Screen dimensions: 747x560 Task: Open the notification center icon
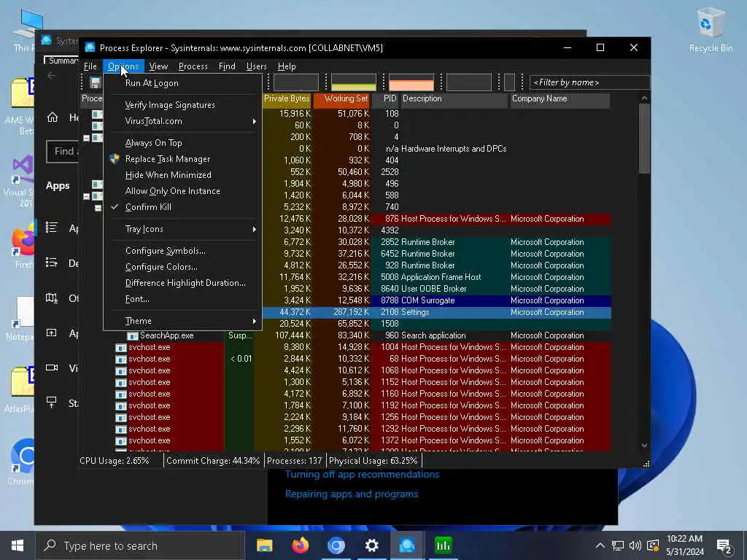click(724, 546)
